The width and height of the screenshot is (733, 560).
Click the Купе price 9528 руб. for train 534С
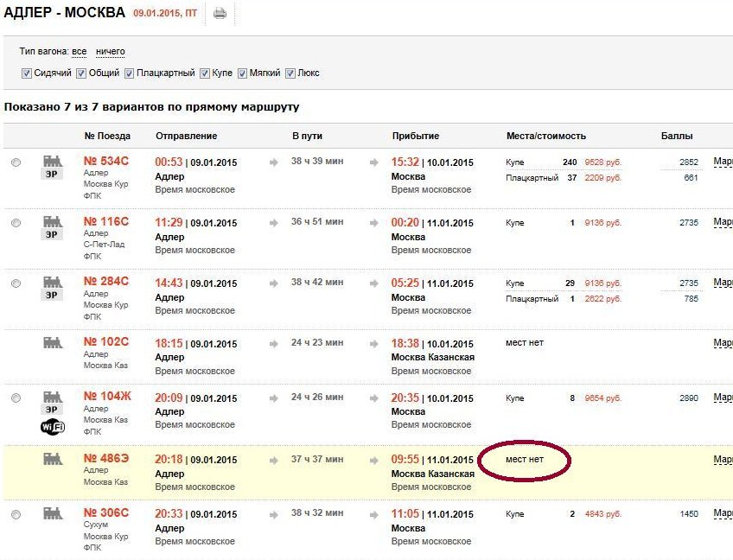602,162
